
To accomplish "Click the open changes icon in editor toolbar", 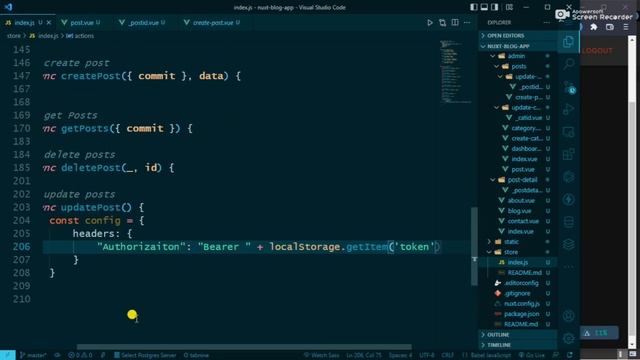I will point(442,23).
